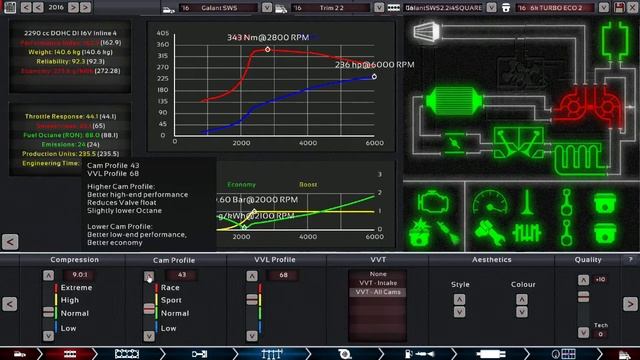The image size is (640, 360).
Task: Collapse the stats panel with left chevron
Action: pos(10,242)
